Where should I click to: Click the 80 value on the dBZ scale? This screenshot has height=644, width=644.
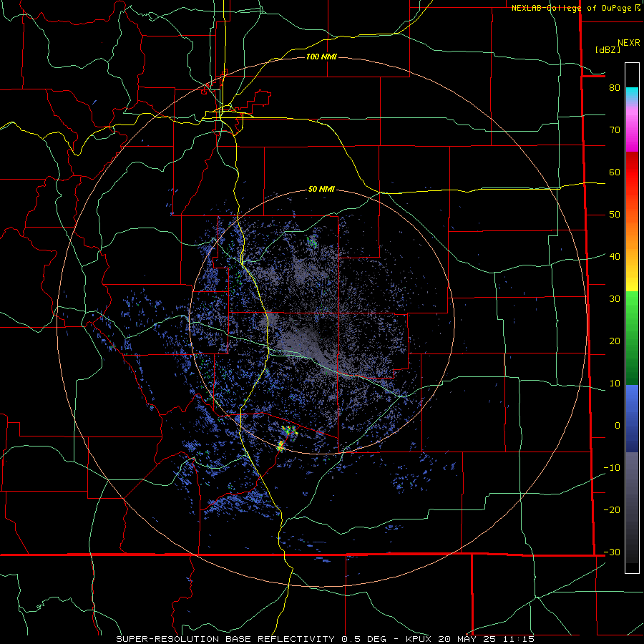click(x=615, y=88)
